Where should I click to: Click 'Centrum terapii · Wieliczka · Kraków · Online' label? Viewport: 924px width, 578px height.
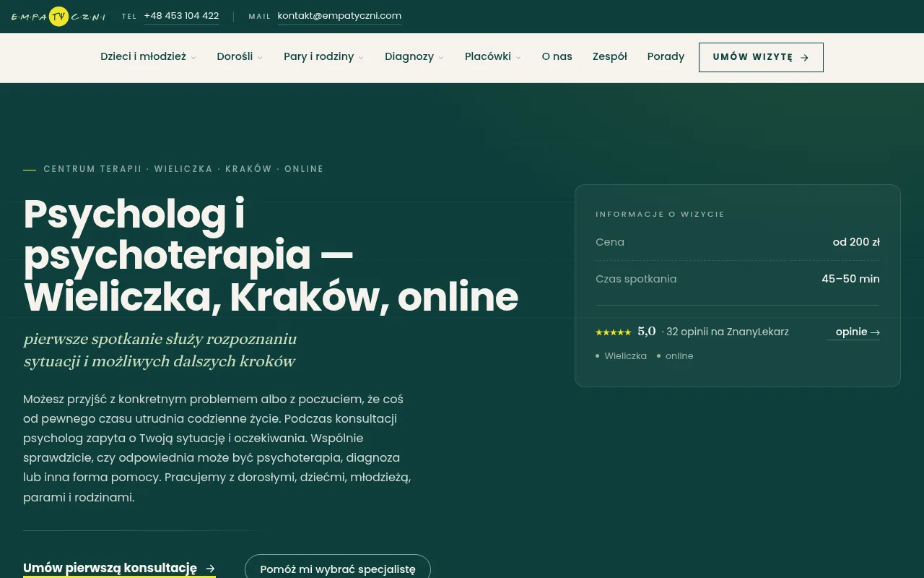pyautogui.click(x=183, y=169)
